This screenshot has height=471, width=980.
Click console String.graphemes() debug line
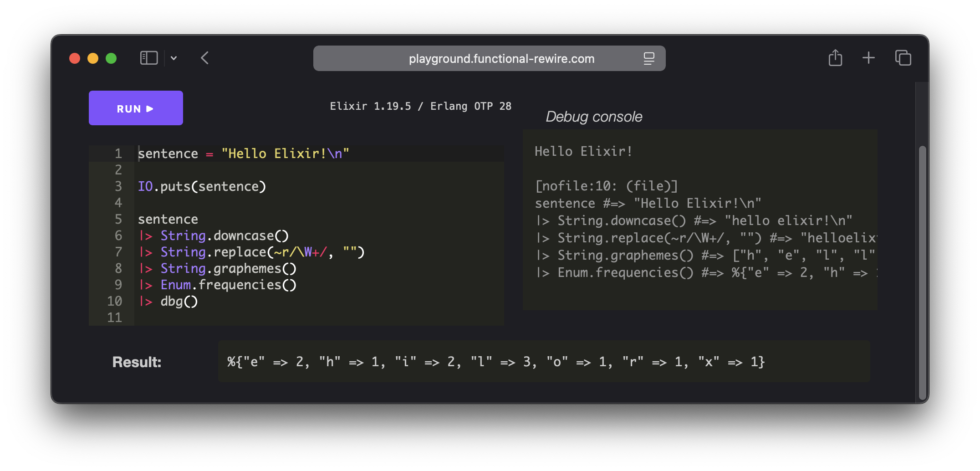point(706,255)
